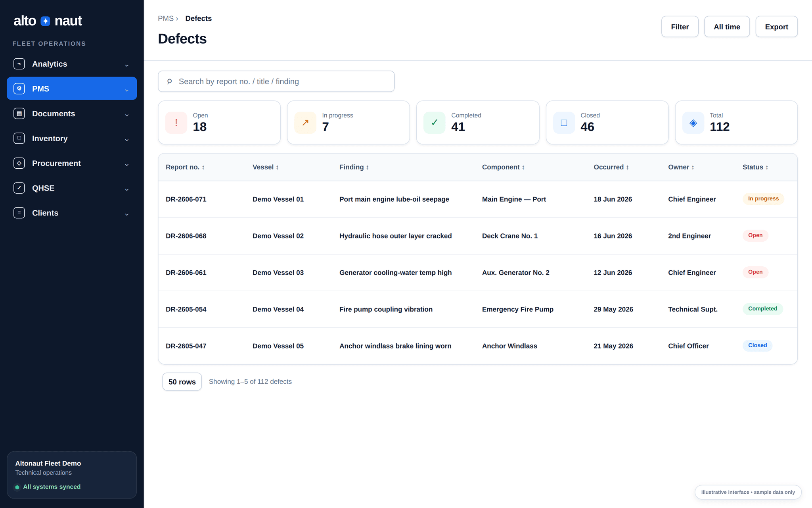Expand the Inventory menu chevron
812x508 pixels.
point(127,140)
